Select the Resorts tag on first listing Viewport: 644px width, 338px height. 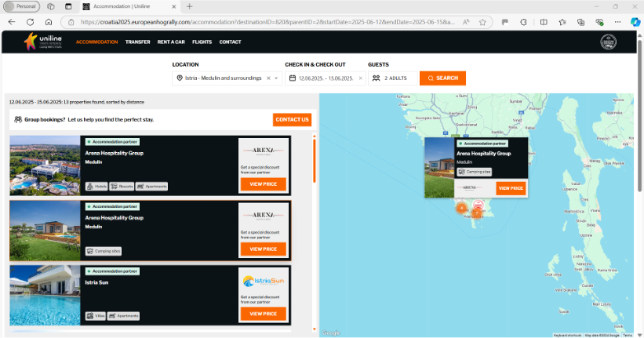122,187
